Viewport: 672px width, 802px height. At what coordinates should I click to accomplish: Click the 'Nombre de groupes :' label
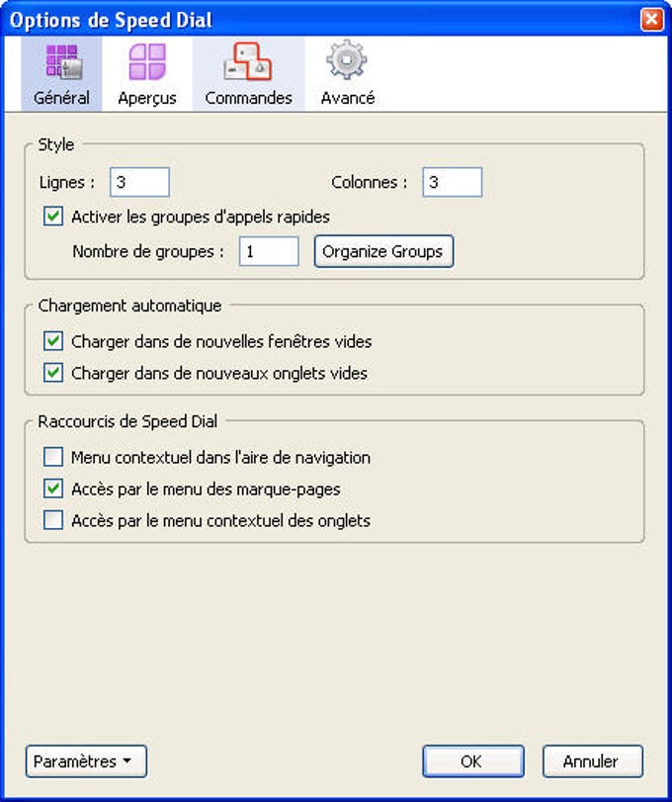click(x=148, y=251)
